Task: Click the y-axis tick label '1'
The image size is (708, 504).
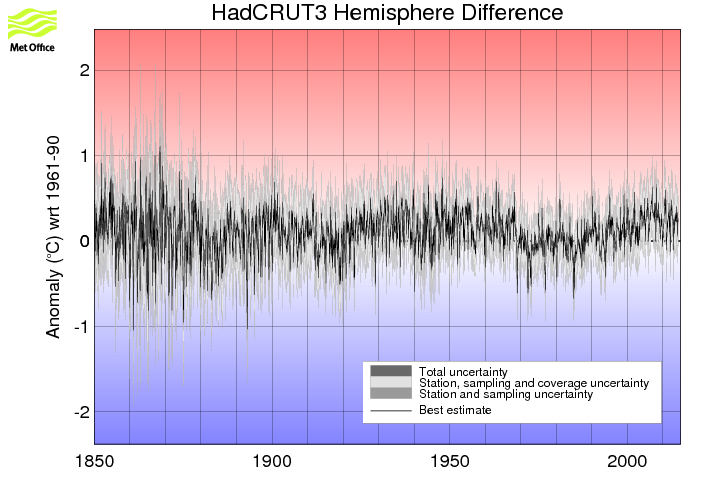Action: click(84, 156)
